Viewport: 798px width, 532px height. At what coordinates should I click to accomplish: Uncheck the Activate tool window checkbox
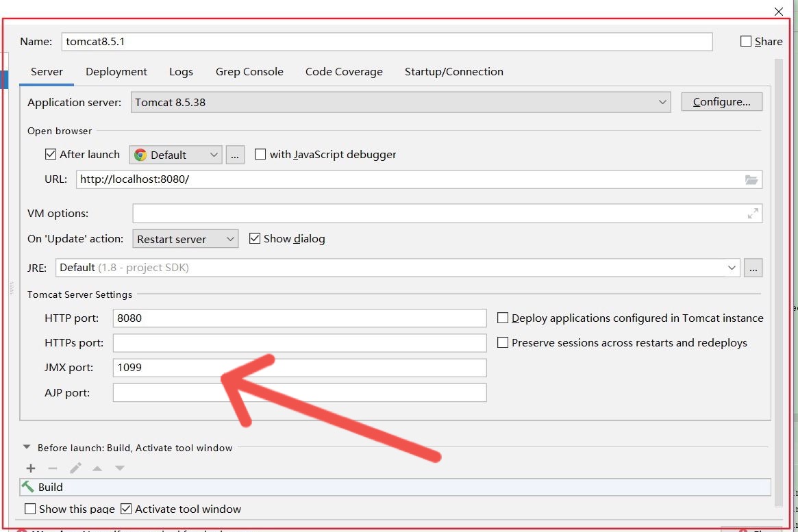coord(126,509)
